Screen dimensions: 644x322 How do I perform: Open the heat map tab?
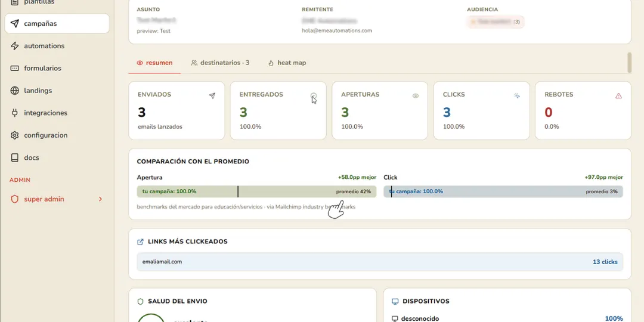[287, 63]
